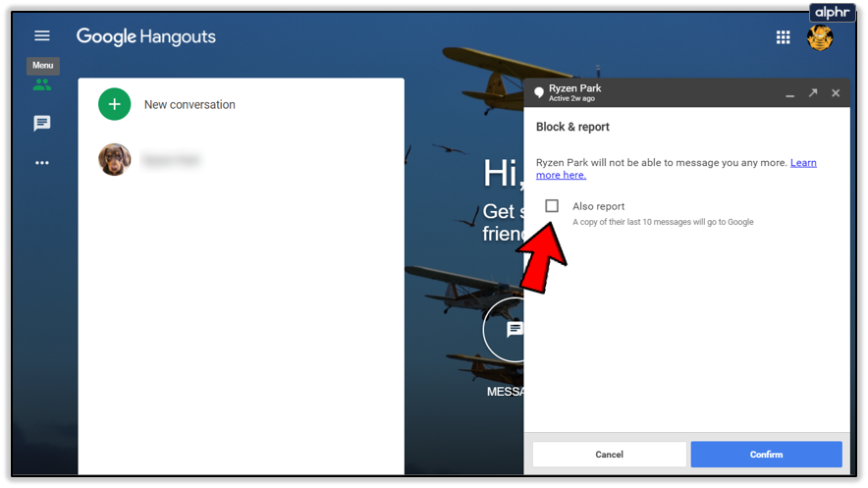Click the blurred contact name in list
Screen dimensions: 868x488
pos(171,160)
